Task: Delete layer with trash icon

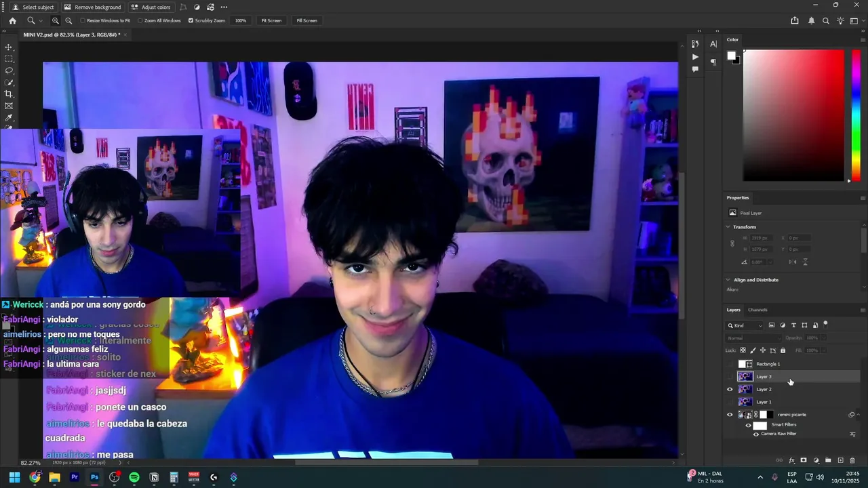Action: coord(852,461)
